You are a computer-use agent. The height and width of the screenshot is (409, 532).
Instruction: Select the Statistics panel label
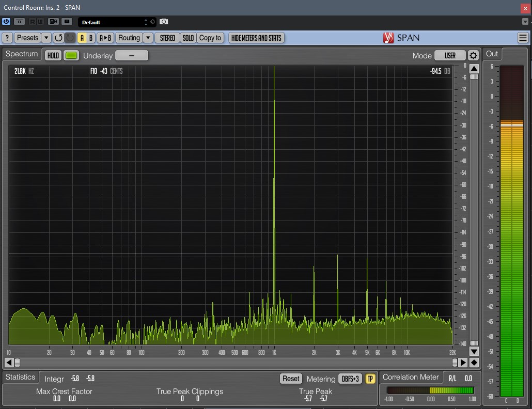(x=20, y=377)
